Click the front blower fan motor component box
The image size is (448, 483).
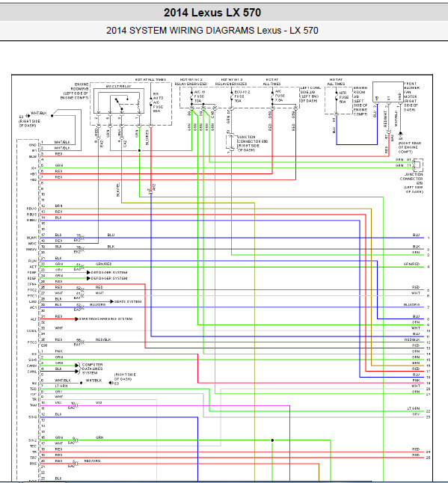(388, 92)
